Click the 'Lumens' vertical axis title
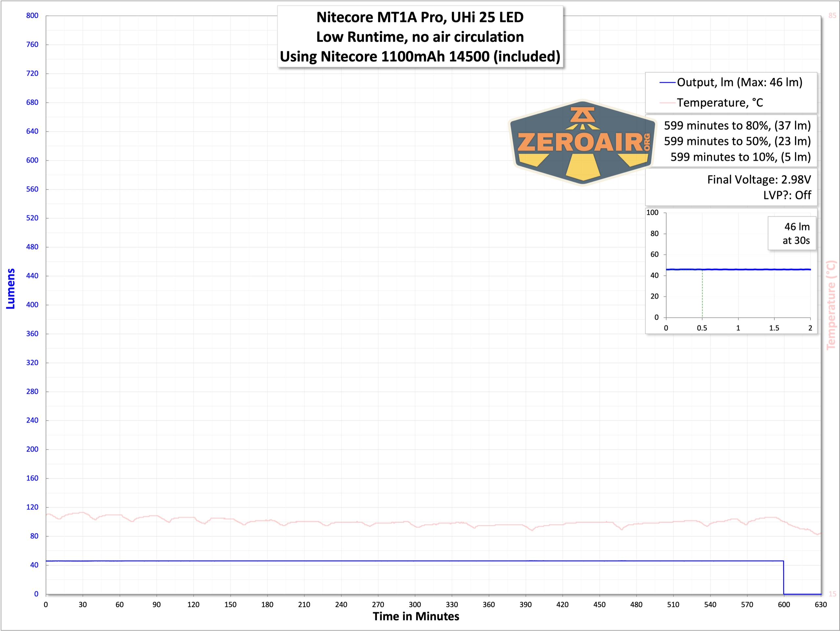 pos(10,289)
